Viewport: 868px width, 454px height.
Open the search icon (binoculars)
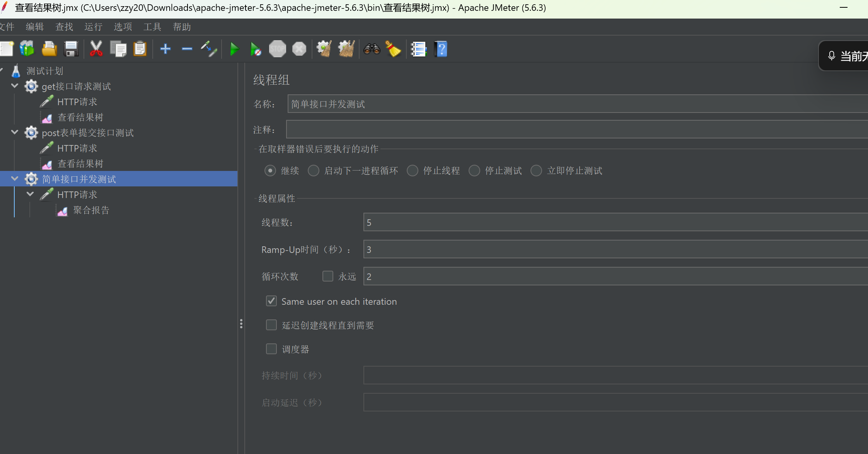(372, 48)
